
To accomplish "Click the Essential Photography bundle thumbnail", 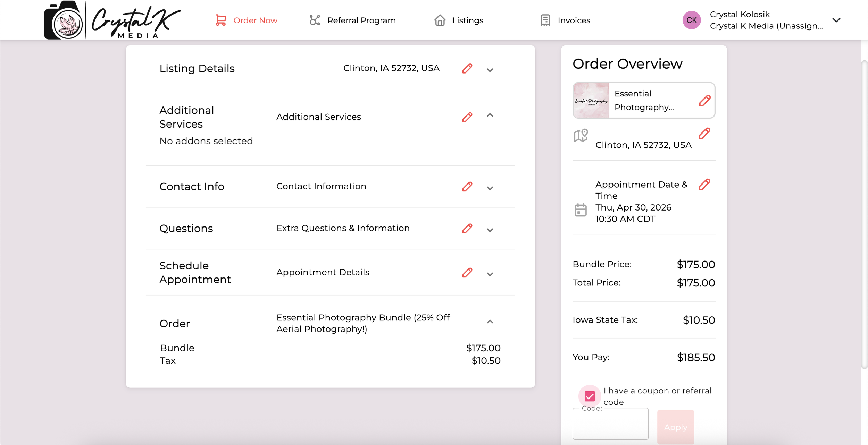I will [591, 101].
